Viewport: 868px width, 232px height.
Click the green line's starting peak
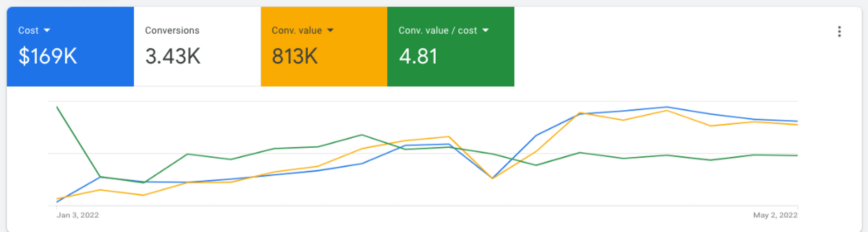[57, 107]
